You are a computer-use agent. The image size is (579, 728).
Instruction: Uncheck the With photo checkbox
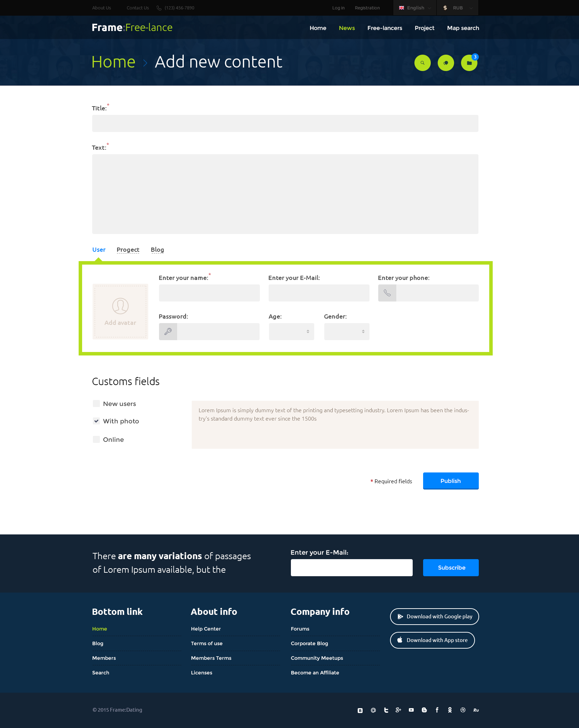coord(96,421)
